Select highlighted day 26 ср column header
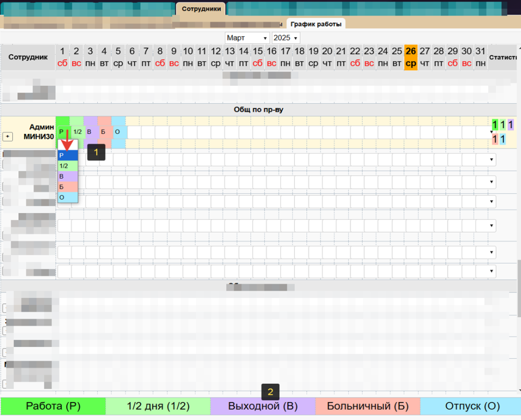521x420 pixels. [411, 57]
